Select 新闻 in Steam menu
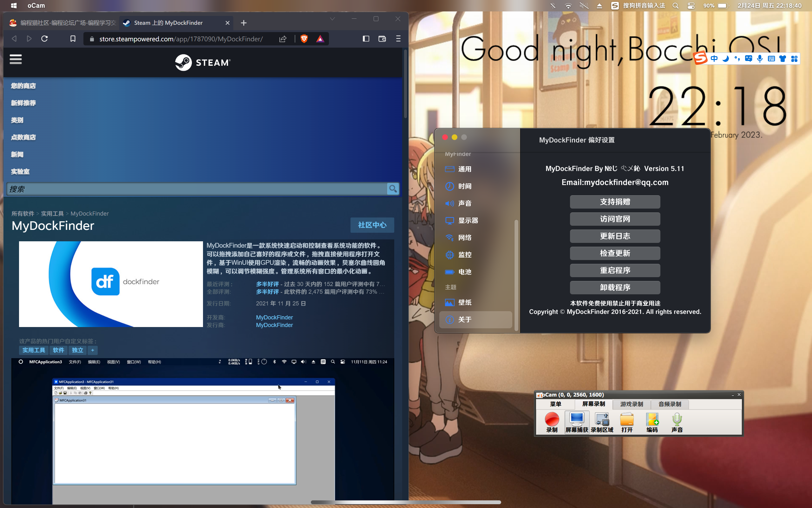The width and height of the screenshot is (812, 508). (17, 154)
